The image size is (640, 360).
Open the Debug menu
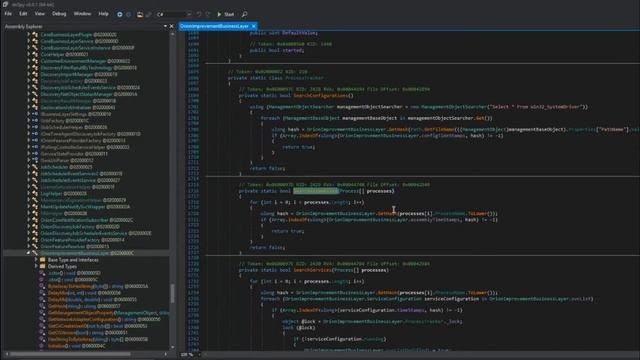[59, 14]
